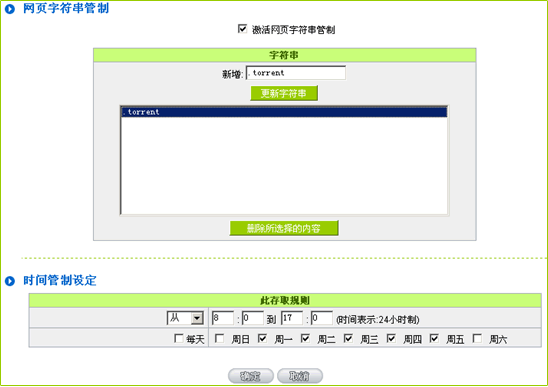Click the end minute field after 17
This screenshot has width=548, height=387.
[322, 318]
